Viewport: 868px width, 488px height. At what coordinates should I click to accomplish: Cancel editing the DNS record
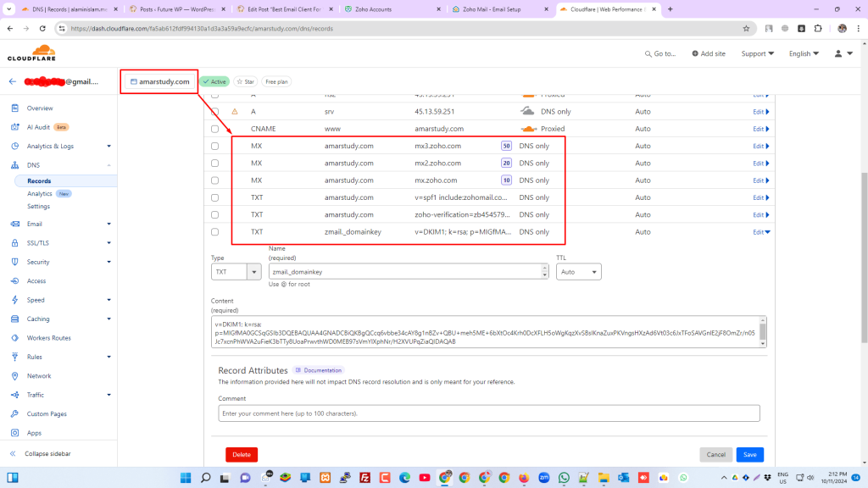point(715,454)
